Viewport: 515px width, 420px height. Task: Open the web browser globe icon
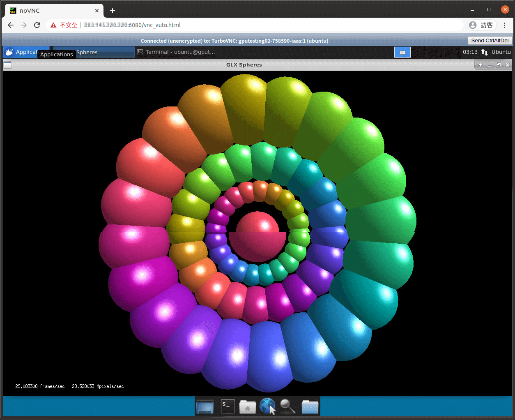coord(267,406)
